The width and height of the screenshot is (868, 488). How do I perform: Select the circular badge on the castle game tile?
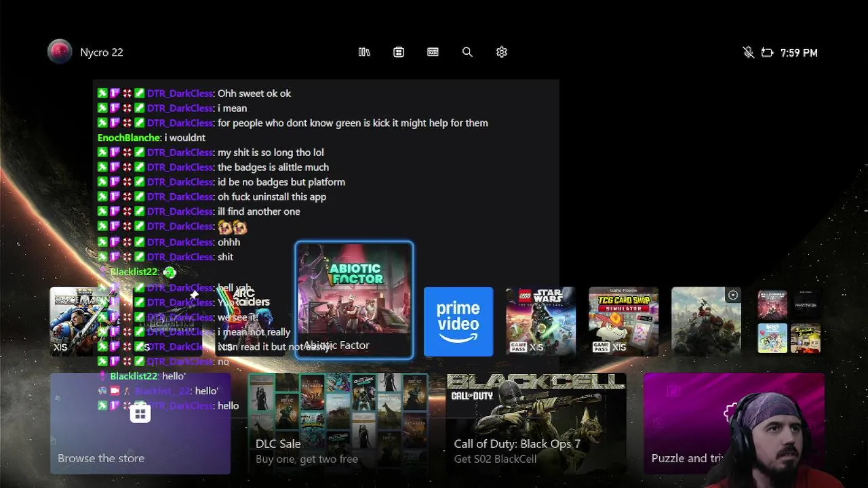point(732,295)
